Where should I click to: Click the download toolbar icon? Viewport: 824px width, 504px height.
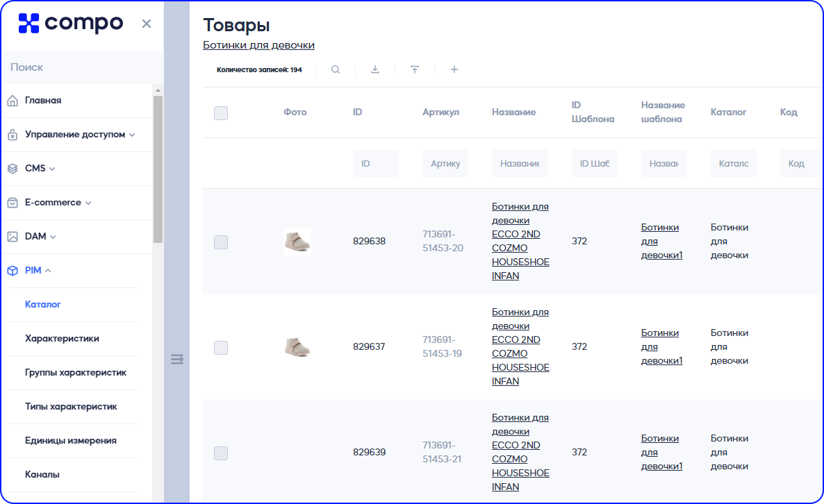click(375, 70)
